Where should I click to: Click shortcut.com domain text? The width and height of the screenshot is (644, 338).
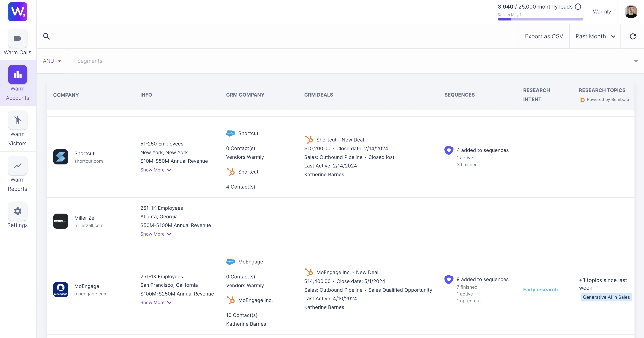click(x=88, y=161)
